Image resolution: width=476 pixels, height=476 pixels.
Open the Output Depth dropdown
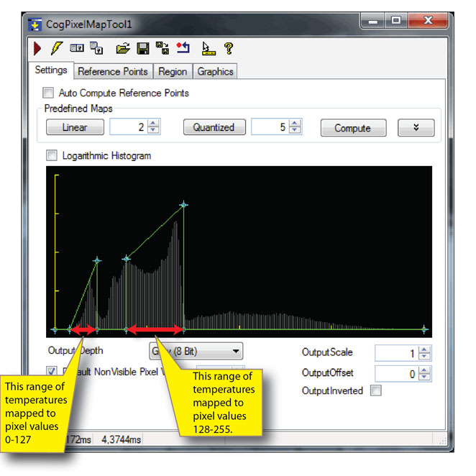coord(196,352)
